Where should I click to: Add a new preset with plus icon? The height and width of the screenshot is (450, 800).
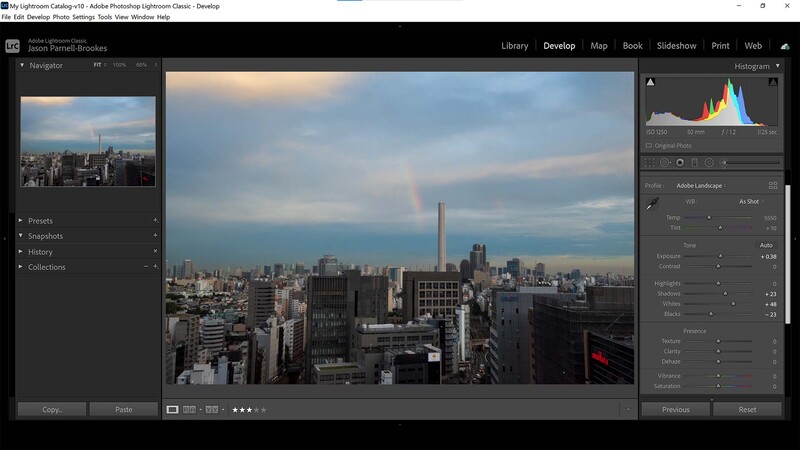(155, 220)
